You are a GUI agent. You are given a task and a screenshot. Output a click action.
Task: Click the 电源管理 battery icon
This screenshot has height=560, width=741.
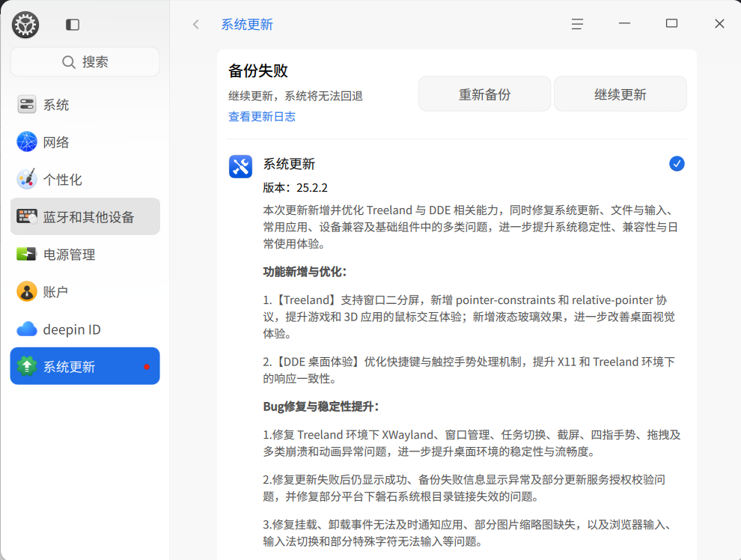coord(26,254)
